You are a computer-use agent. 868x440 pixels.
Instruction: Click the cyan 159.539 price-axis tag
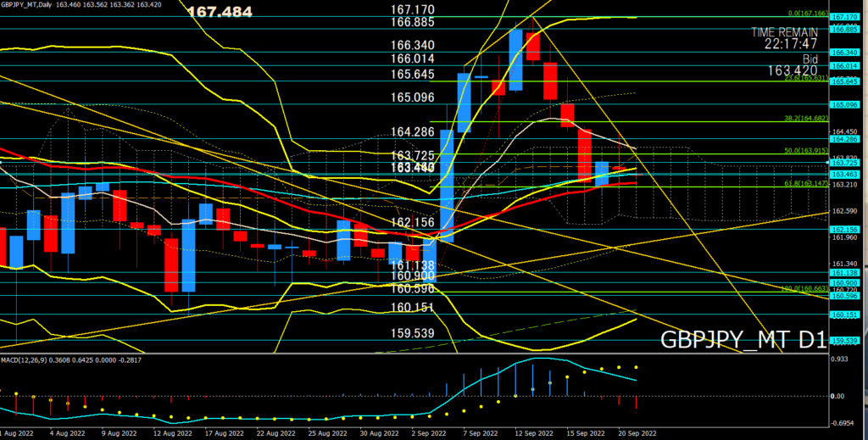[845, 341]
